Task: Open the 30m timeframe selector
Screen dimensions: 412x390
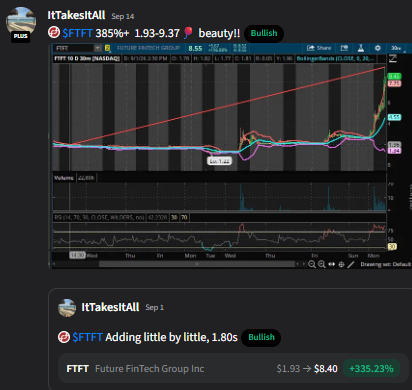Action: click(397, 48)
